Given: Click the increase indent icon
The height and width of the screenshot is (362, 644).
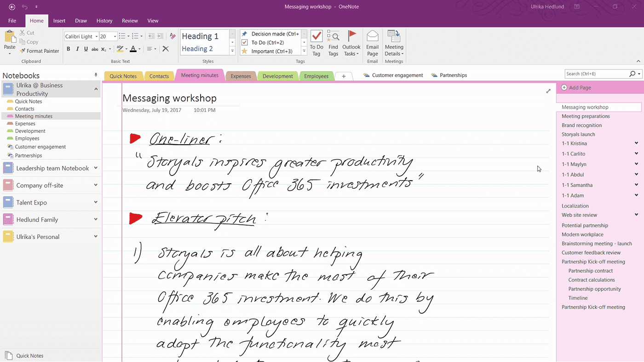Looking at the screenshot, I should [161, 36].
